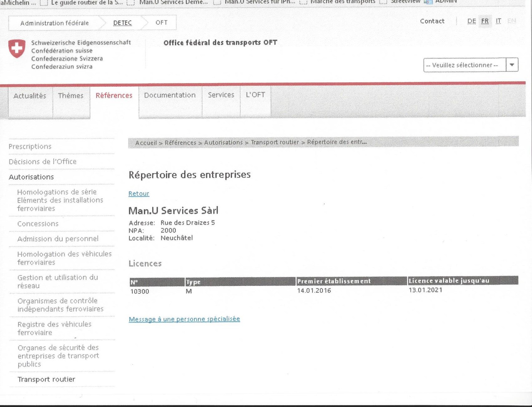The height and width of the screenshot is (407, 532).
Task: Click the Type column header
Action: coord(240,282)
